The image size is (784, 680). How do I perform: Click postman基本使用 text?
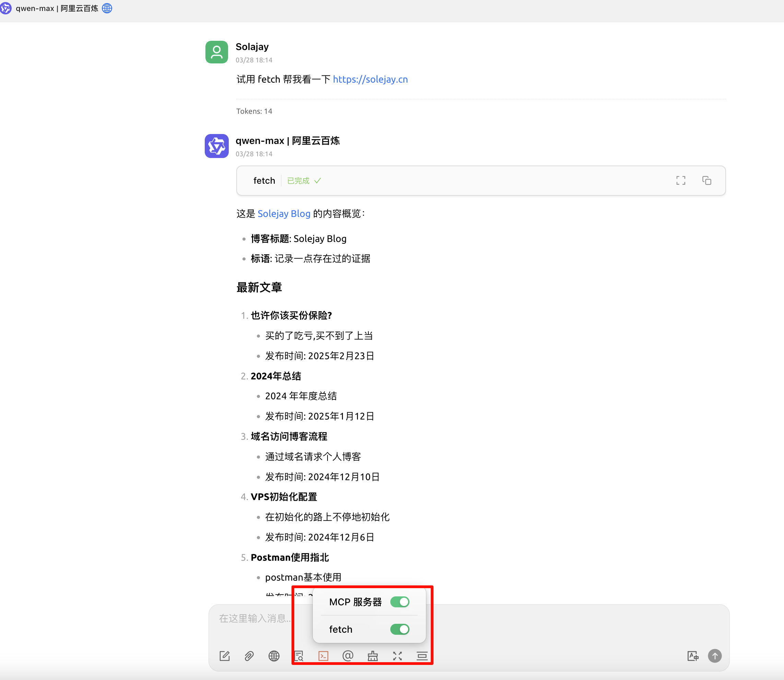click(x=303, y=578)
